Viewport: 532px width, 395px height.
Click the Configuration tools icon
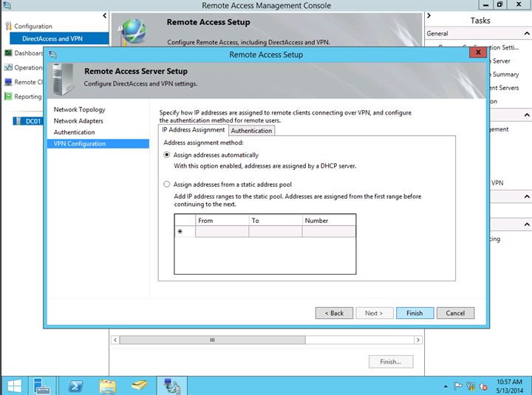(8, 26)
